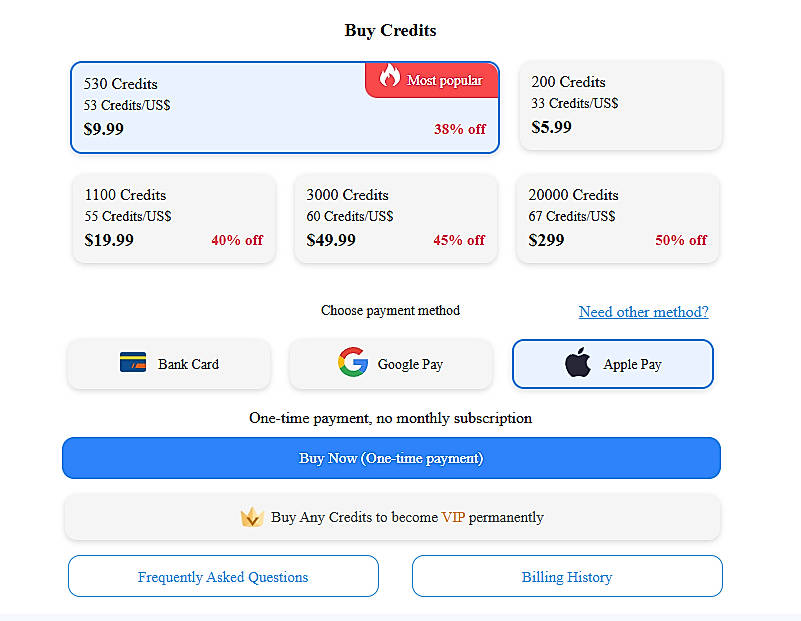Open Frequently Asked Questions
801x621 pixels.
[223, 577]
